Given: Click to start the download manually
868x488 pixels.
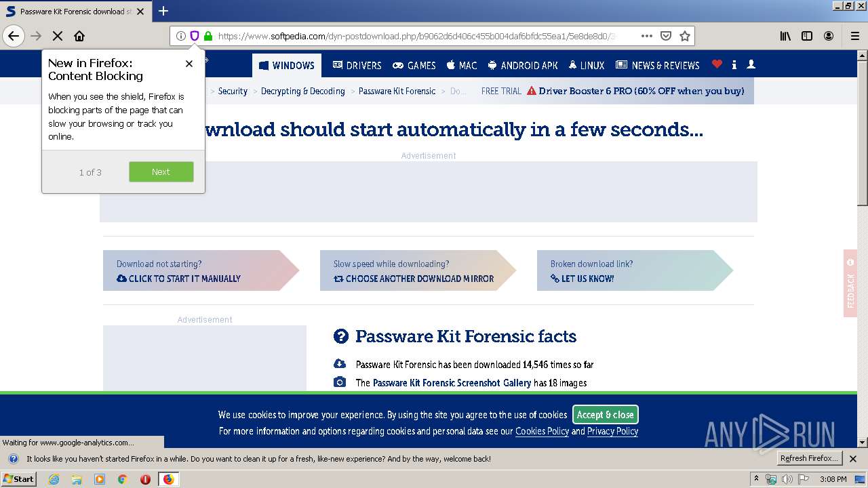Looking at the screenshot, I should coord(201,270).
